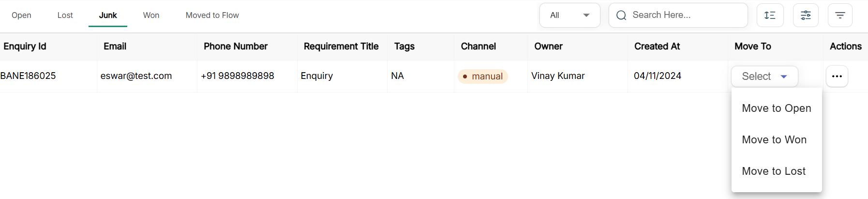
Task: Switch to the Open tab
Action: 21,15
